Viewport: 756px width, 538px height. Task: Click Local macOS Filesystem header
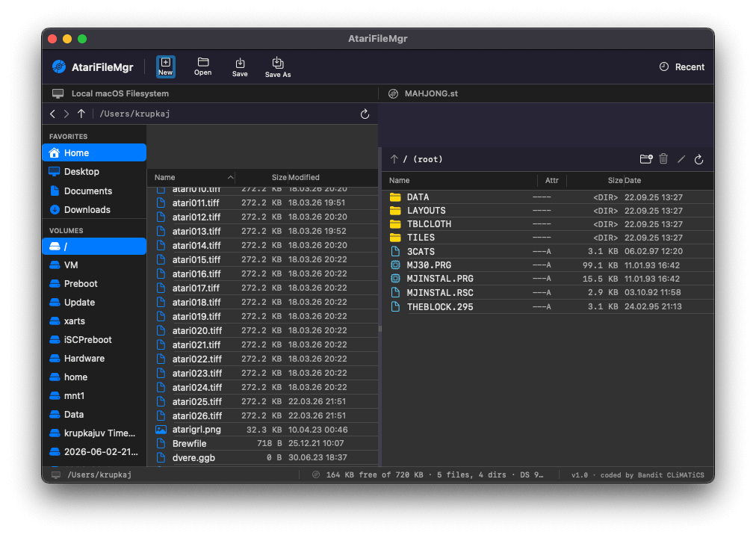[120, 93]
